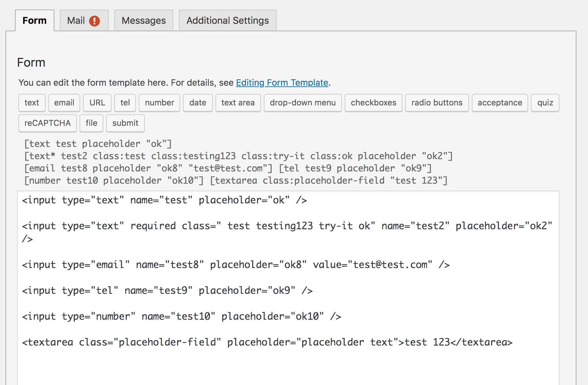Image resolution: width=588 pixels, height=385 pixels.
Task: Click the '[tel test9 placeholder "ok9"]' shortcode
Action: [x=355, y=168]
